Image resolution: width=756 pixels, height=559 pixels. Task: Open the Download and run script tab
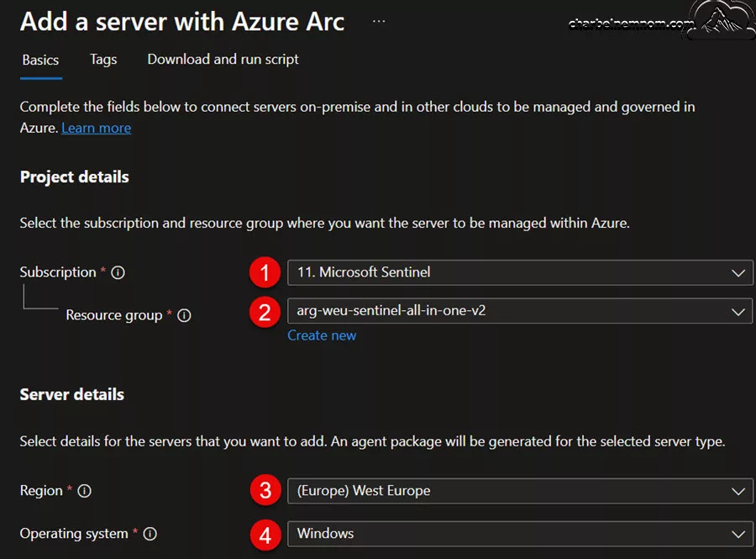[x=223, y=60]
